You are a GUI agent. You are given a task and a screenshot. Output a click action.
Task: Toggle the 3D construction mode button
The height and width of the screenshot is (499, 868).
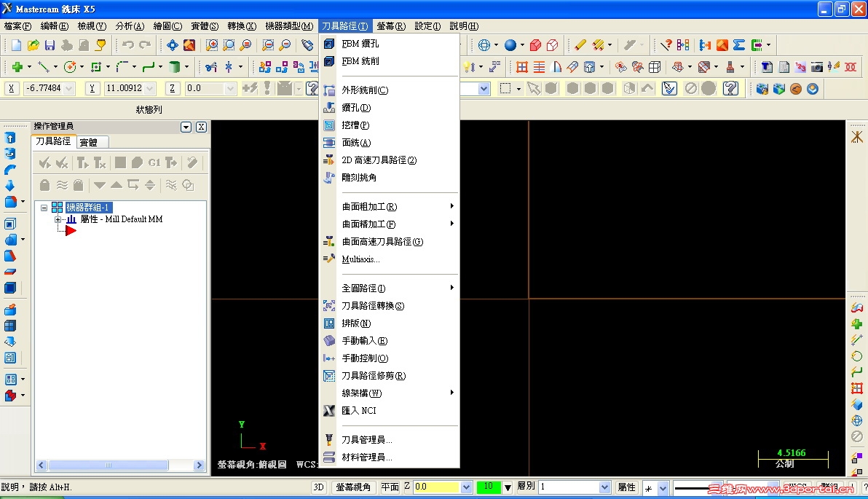tap(319, 487)
